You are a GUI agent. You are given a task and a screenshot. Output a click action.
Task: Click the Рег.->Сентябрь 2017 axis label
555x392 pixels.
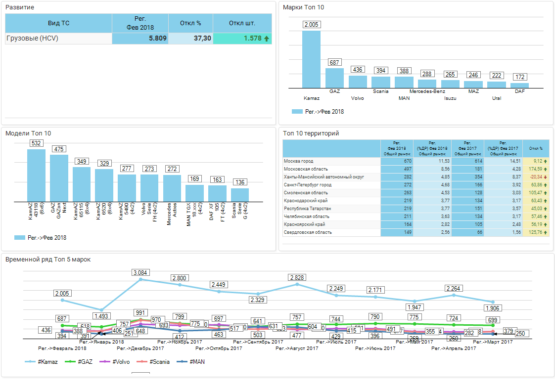(x=258, y=342)
